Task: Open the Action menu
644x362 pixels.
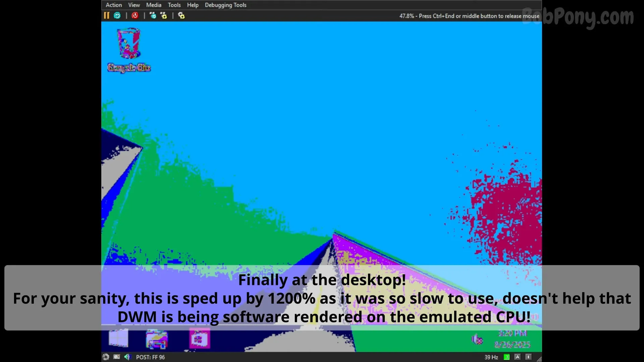Action: pos(114,5)
